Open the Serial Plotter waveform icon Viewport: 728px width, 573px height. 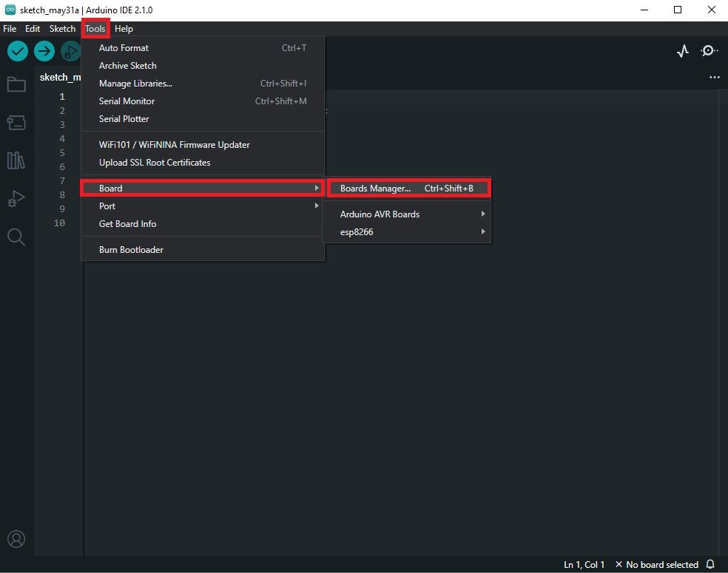coord(683,51)
